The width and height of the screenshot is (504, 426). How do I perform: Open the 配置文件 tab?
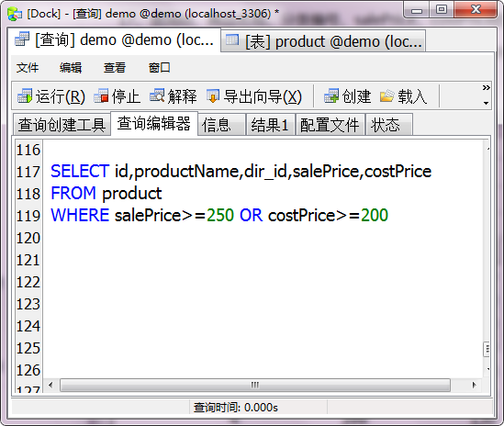click(330, 125)
